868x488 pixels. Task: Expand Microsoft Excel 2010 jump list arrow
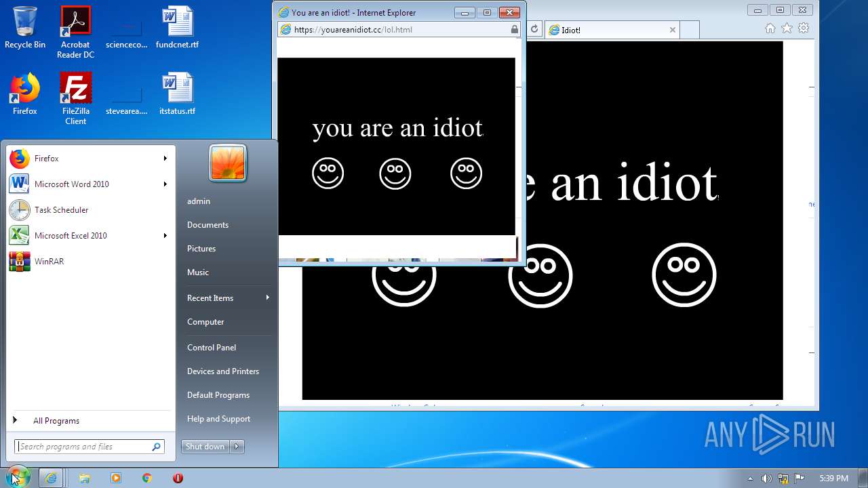[x=165, y=236]
